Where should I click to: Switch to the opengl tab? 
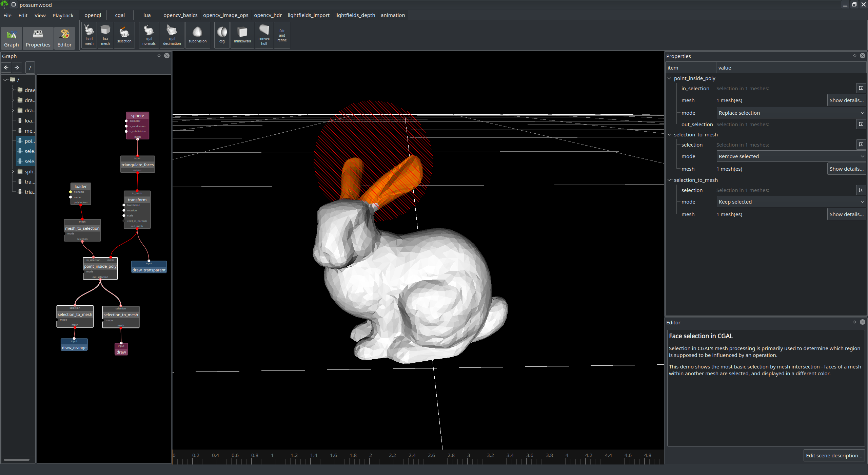coord(93,15)
